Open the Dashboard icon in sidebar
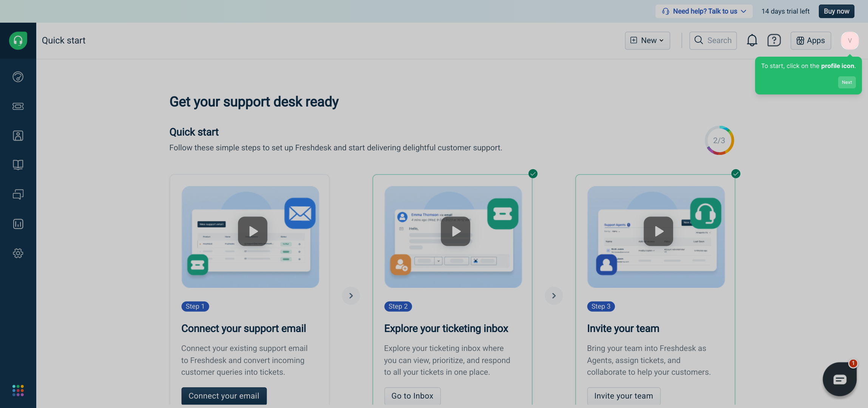The image size is (868, 408). tap(18, 77)
